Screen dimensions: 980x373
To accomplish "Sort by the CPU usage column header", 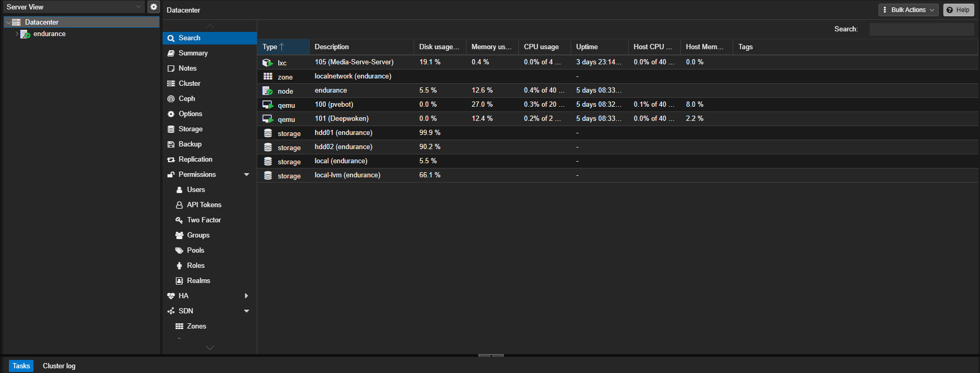I will (x=544, y=47).
